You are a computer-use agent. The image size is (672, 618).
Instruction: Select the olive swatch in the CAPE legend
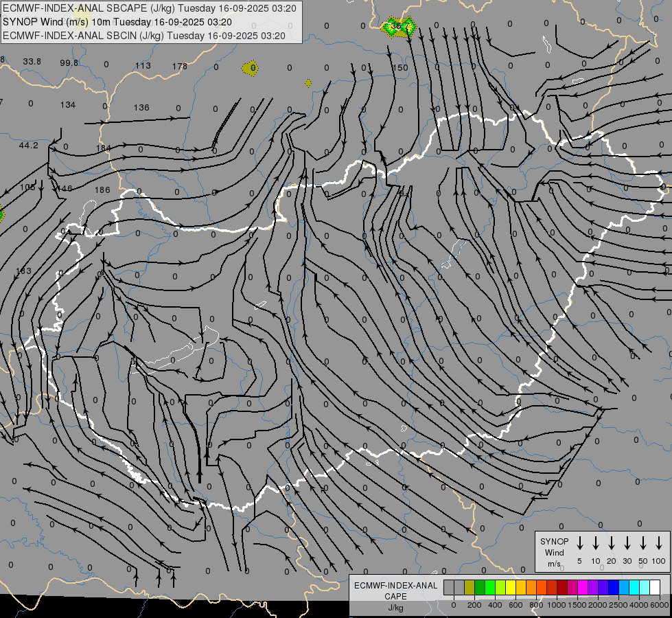(x=470, y=588)
